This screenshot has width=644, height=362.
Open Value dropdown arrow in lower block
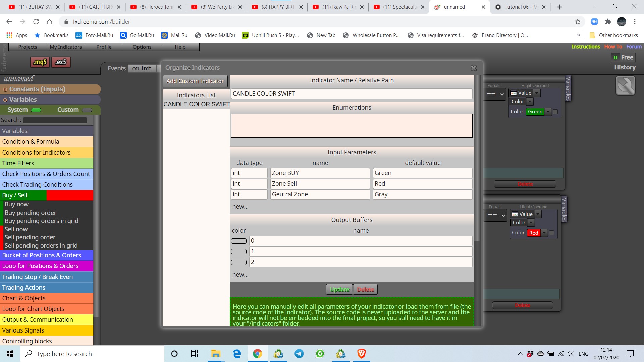point(538,214)
